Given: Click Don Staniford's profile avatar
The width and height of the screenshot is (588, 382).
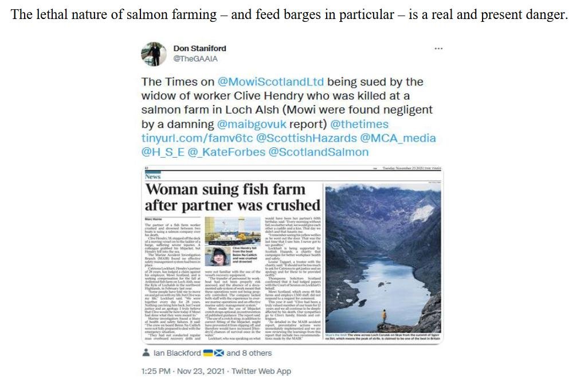Looking at the screenshot, I should click(154, 53).
